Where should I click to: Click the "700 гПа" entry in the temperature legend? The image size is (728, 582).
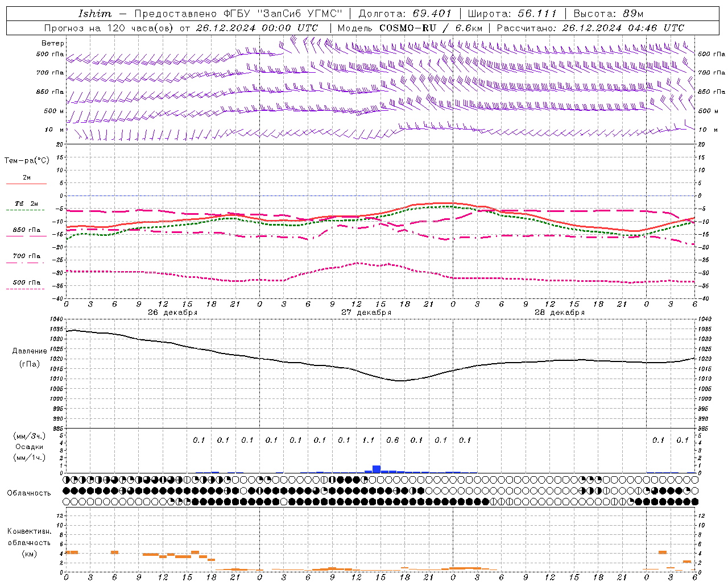point(27,256)
